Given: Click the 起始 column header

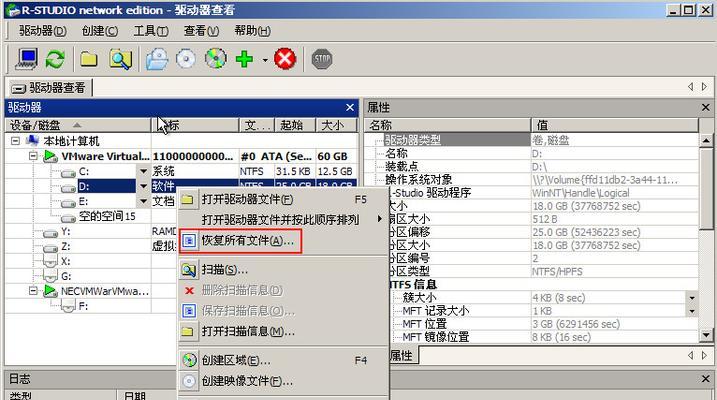Looking at the screenshot, I should (295, 125).
